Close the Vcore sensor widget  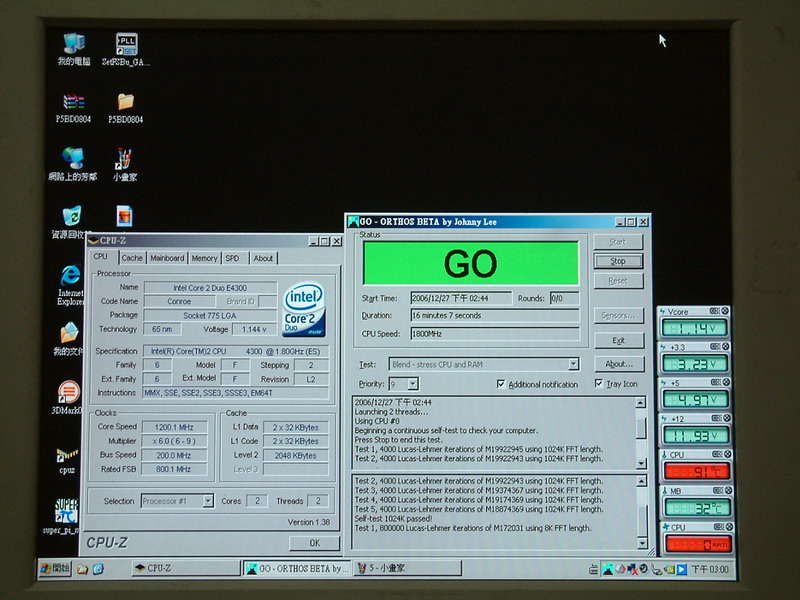click(725, 311)
